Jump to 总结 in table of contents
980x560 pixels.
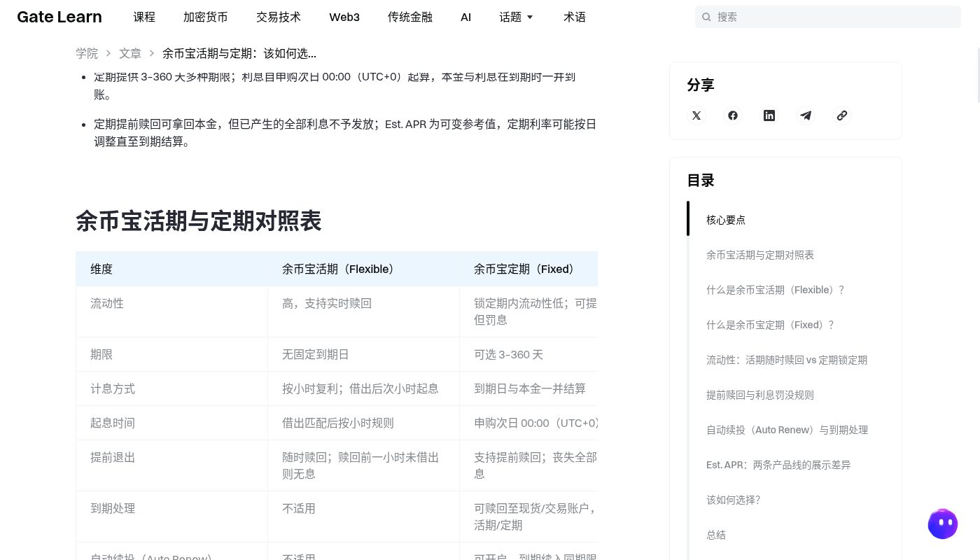pos(716,535)
